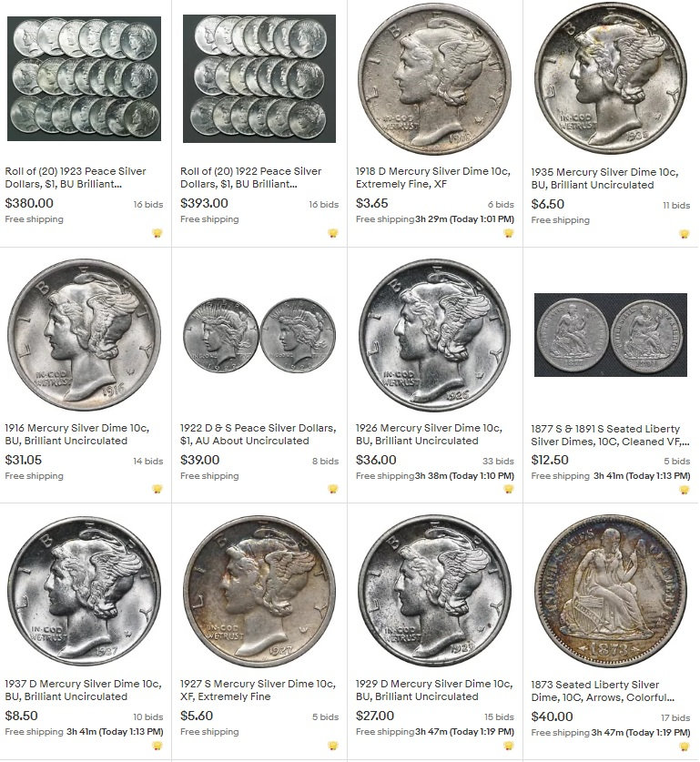Click badge icon under 1916 Mercury Dime listing

157,490
